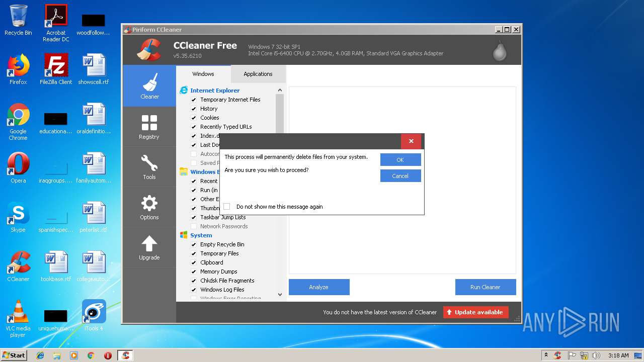Open VLC media player desktop shortcut
This screenshot has height=362, width=644.
coord(18,319)
